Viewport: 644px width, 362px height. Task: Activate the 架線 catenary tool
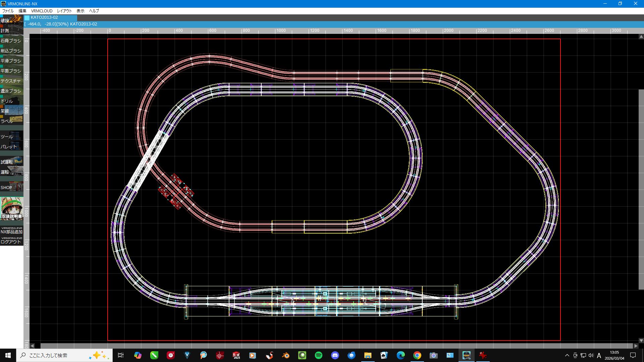coord(12,111)
